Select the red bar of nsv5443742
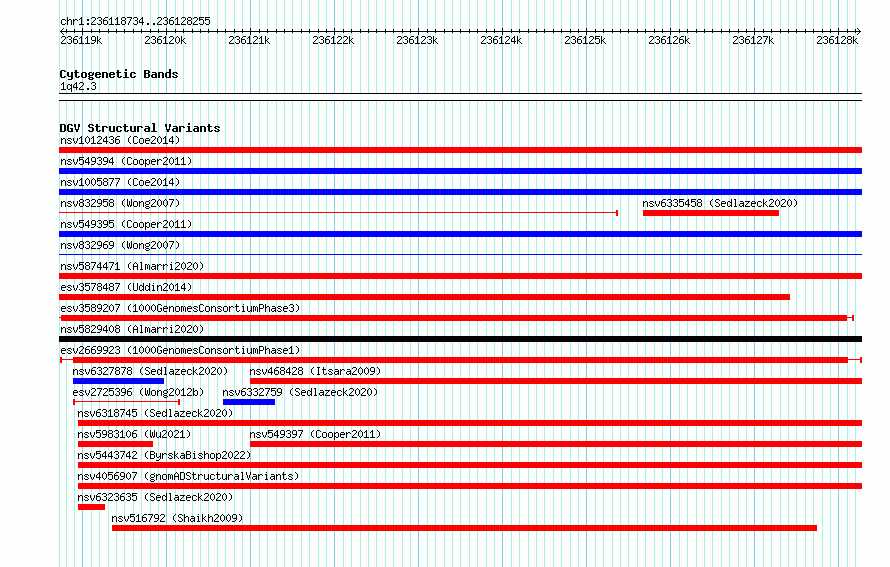 pyautogui.click(x=470, y=465)
